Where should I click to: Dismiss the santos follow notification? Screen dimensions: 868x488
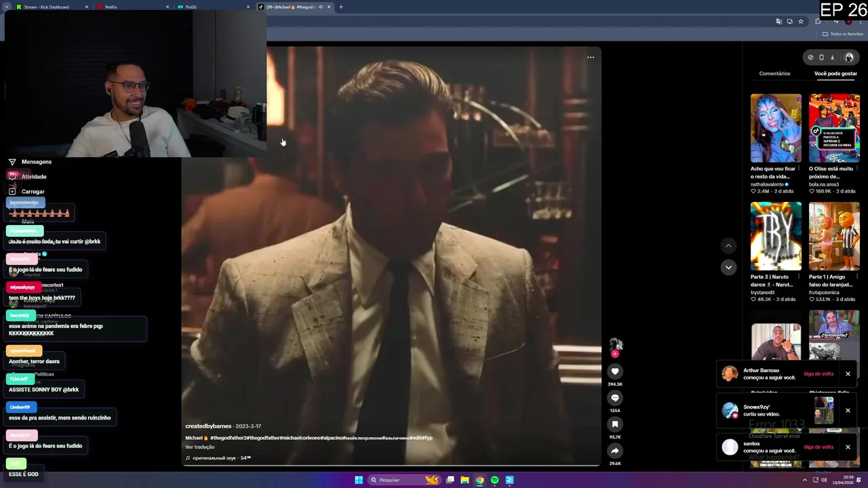(x=848, y=447)
